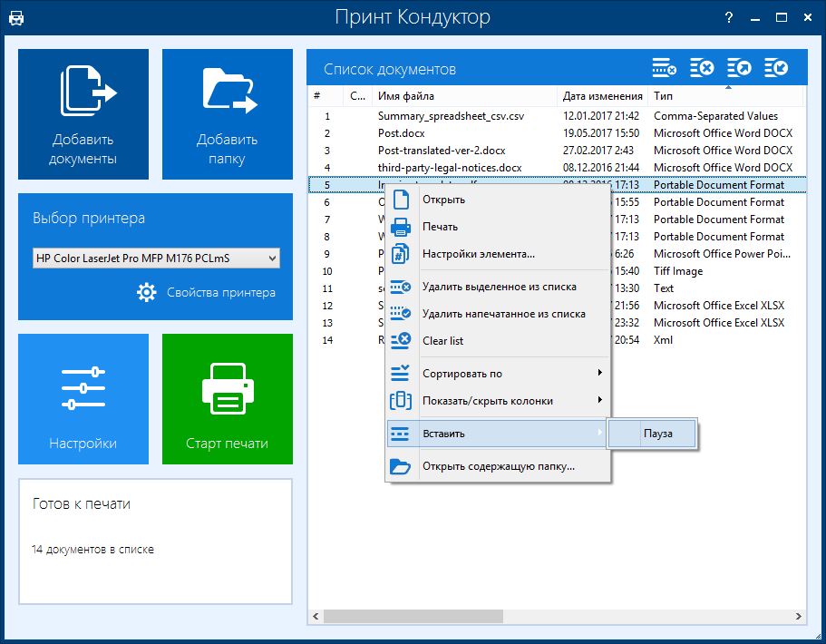Click the Text type cell in row 11
826x644 pixels.
[664, 288]
